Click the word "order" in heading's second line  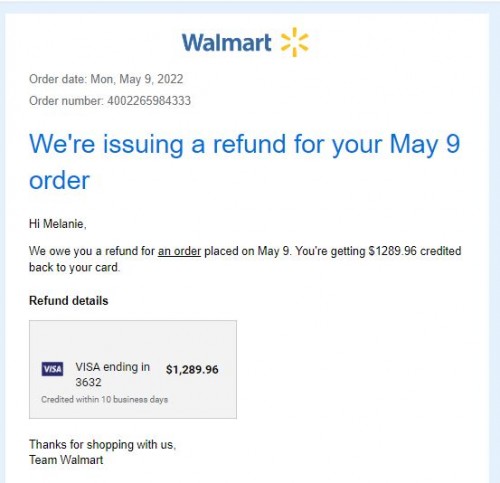coord(59,180)
